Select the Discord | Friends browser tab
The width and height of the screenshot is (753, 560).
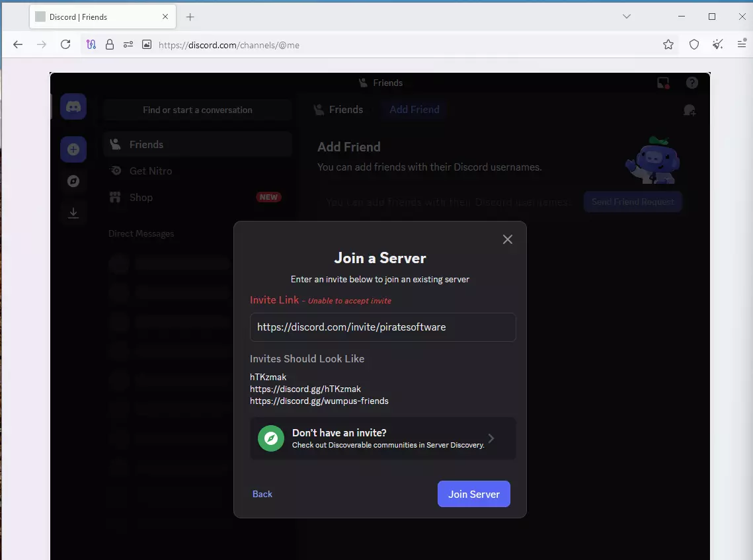point(102,17)
